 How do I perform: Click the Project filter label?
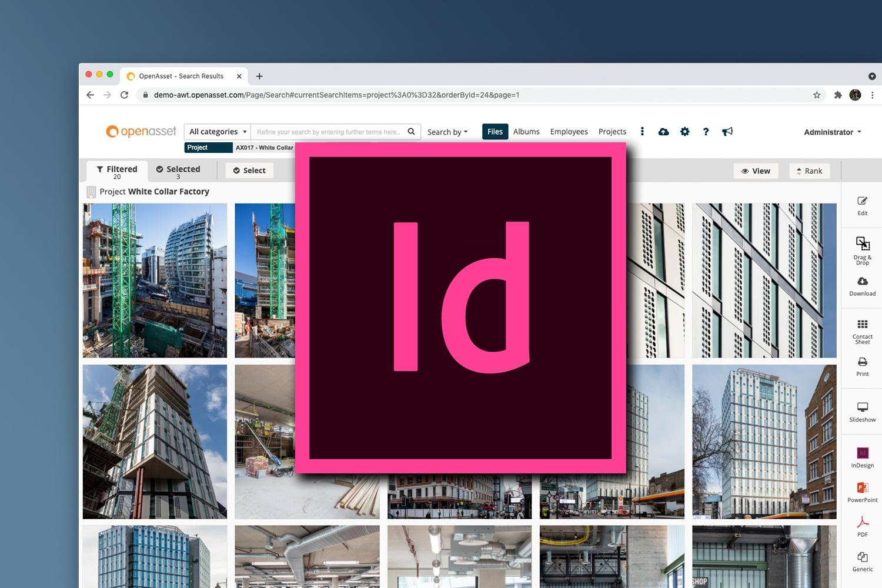[x=208, y=148]
